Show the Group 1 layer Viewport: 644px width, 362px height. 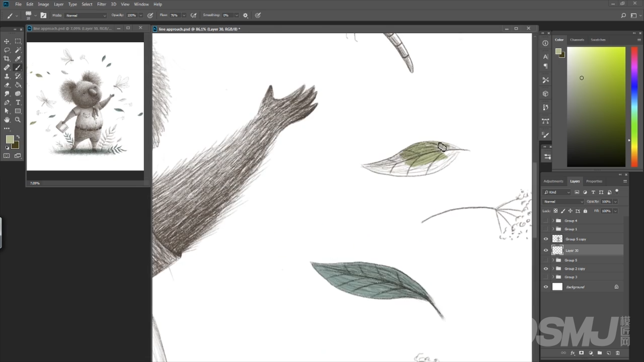tap(546, 229)
